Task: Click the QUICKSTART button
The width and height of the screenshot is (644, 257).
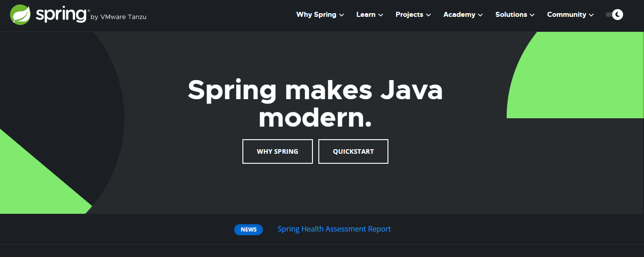Action: point(353,151)
